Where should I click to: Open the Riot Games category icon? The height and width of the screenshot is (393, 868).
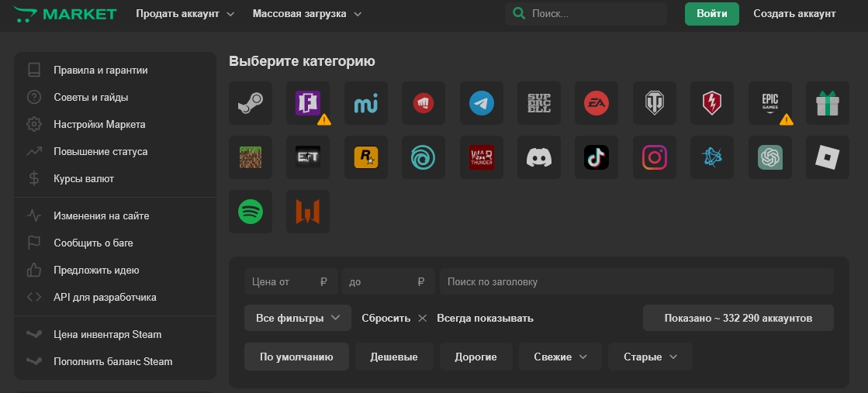pos(424,103)
